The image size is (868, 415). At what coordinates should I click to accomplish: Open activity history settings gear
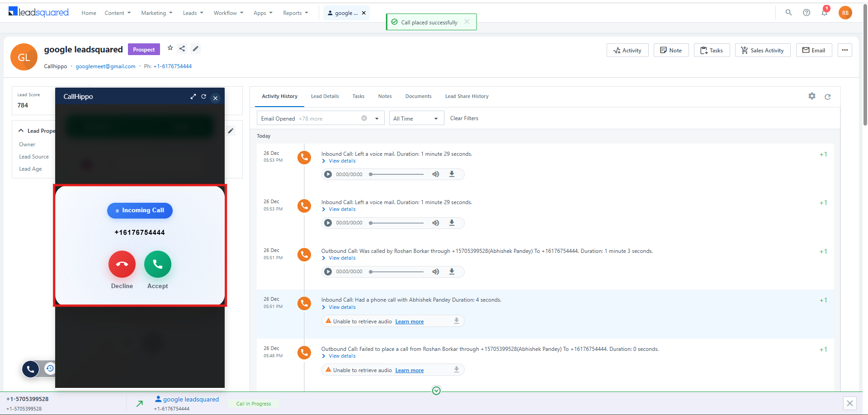click(812, 96)
